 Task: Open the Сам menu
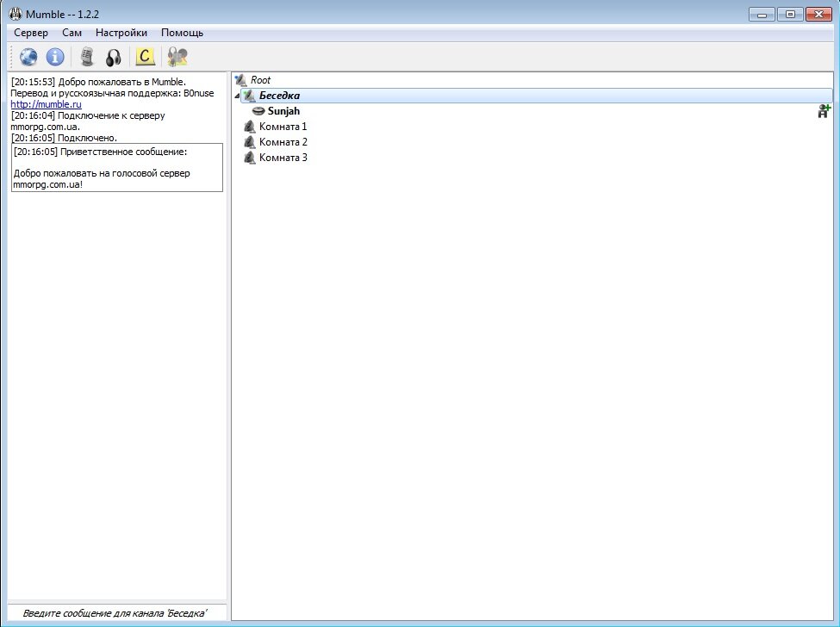(72, 33)
